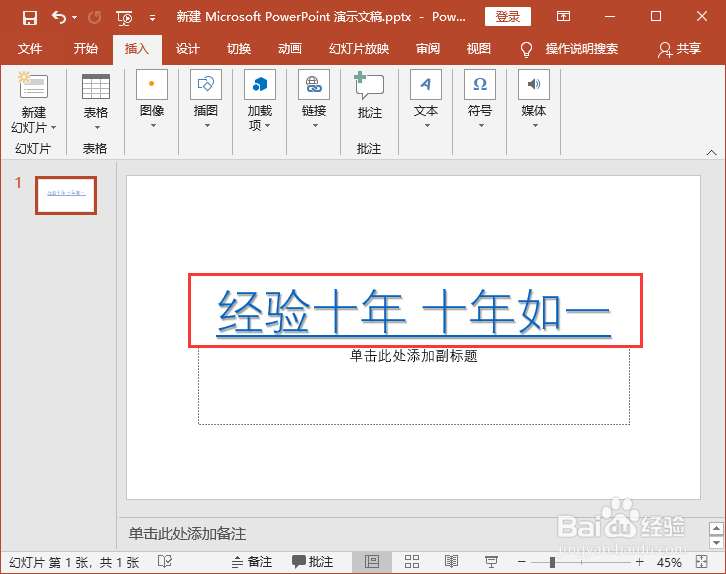Switch to 幻灯片放映 tab
Screen dimensions: 726x574
point(359,49)
